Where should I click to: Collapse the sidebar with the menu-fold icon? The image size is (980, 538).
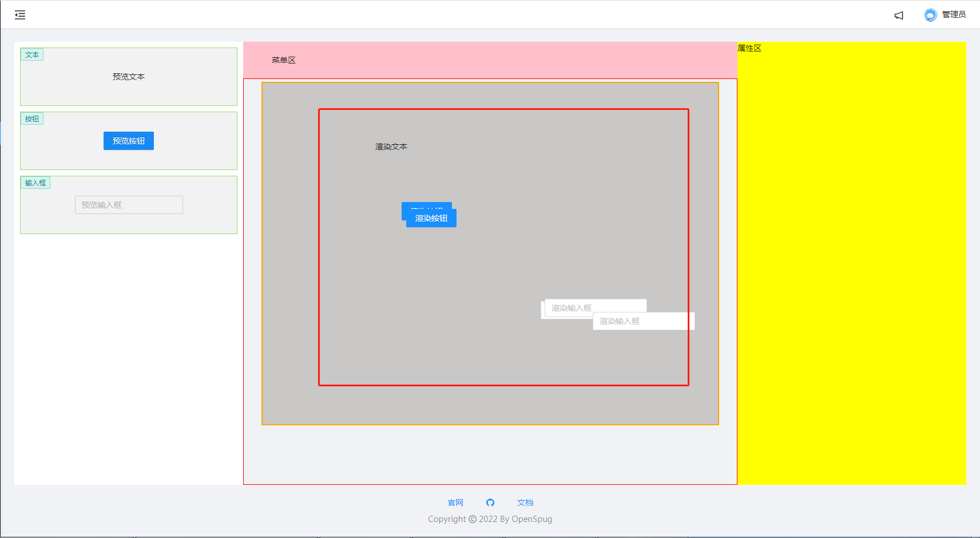(20, 15)
